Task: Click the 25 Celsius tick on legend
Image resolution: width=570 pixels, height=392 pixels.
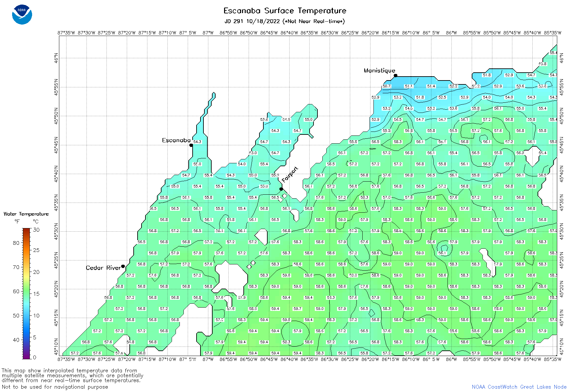Action: [36, 250]
